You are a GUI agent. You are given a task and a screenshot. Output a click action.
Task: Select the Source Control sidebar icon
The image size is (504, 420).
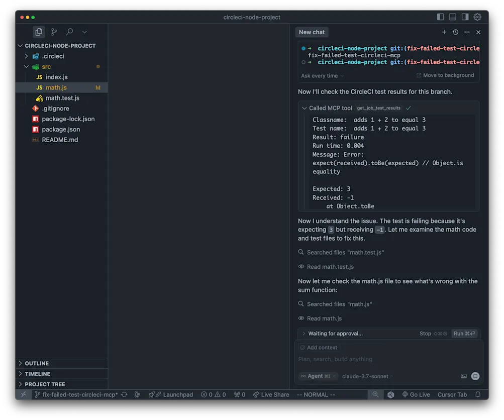pyautogui.click(x=54, y=32)
